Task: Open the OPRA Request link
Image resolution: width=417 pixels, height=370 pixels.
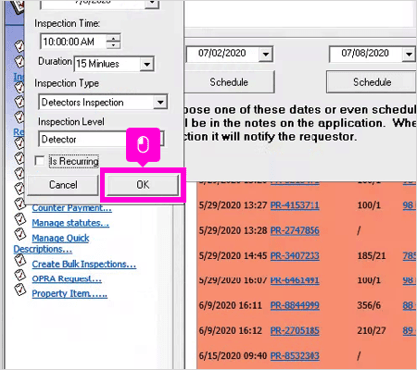Action: coord(67,279)
